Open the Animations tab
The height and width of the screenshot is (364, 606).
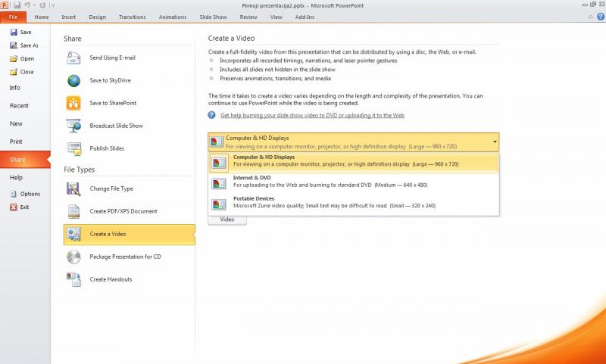tap(173, 17)
